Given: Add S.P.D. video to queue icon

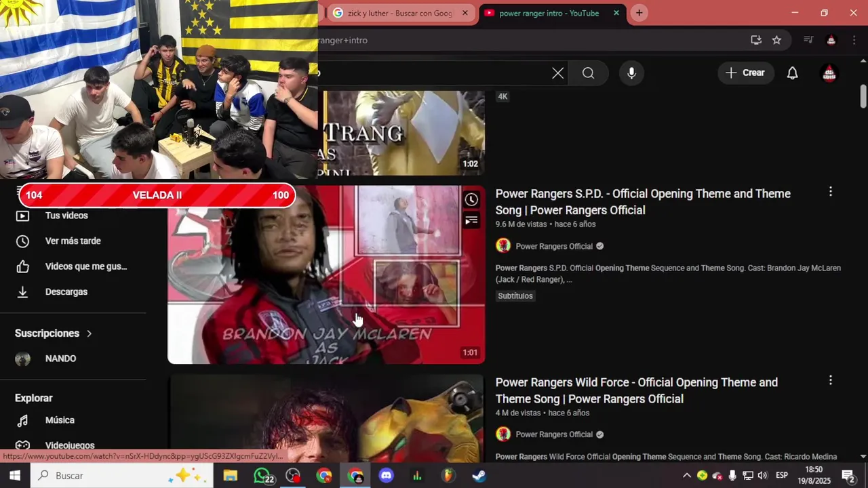Looking at the screenshot, I should (x=471, y=220).
